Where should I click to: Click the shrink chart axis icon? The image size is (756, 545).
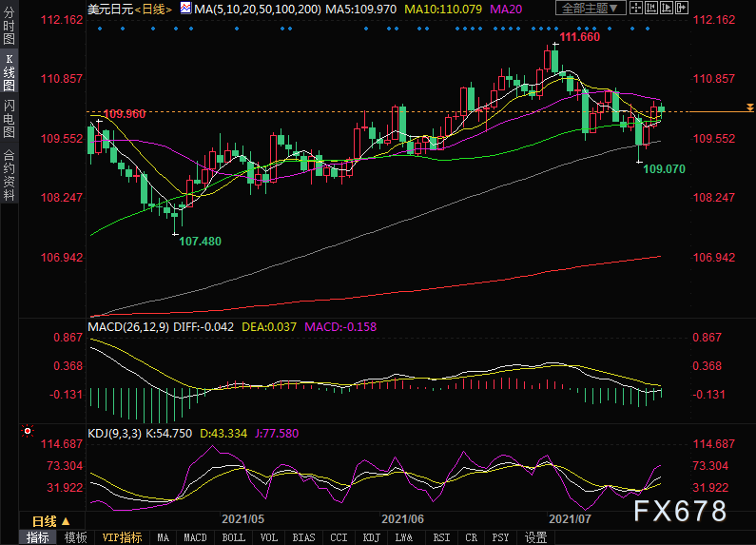coord(651,8)
